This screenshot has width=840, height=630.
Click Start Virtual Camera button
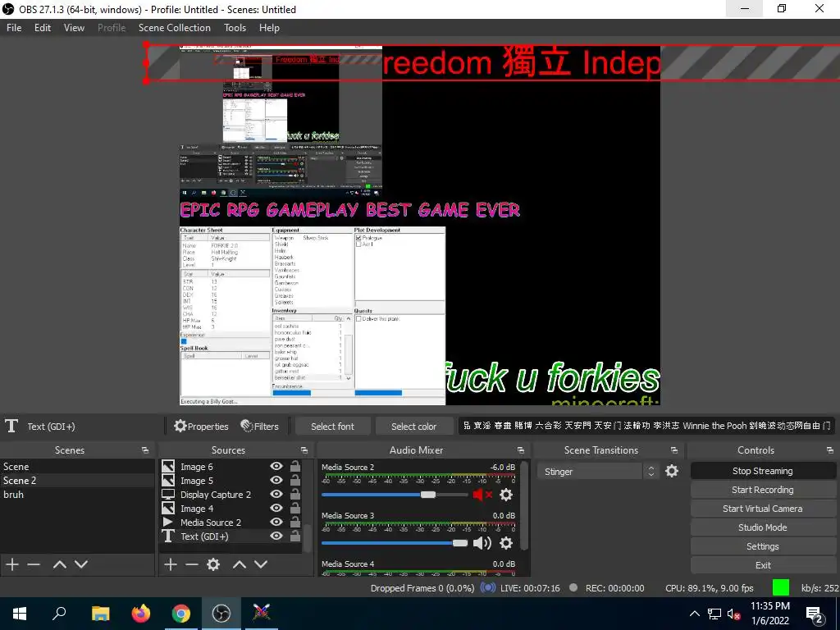pos(763,509)
